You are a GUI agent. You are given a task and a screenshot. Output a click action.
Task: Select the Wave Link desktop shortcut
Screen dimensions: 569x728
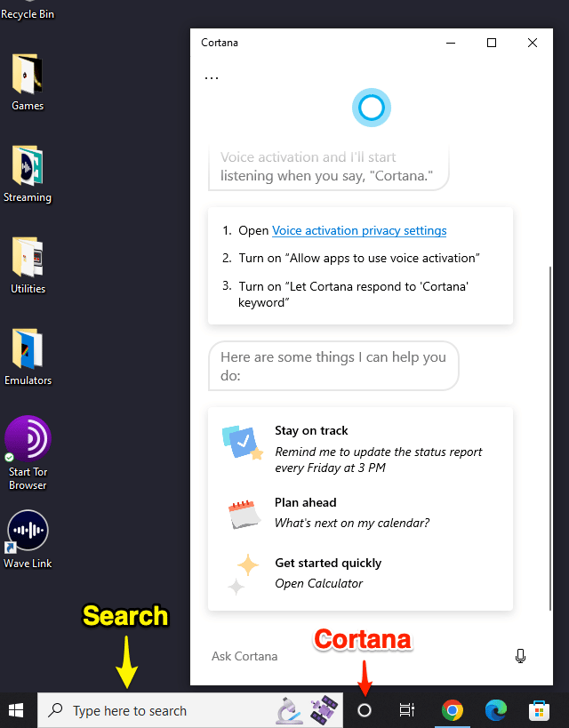pyautogui.click(x=28, y=540)
